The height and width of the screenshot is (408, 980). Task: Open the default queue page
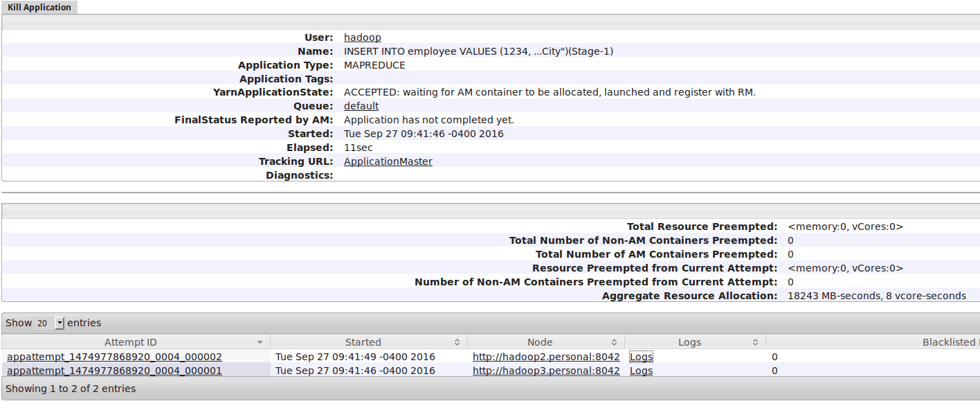(361, 105)
